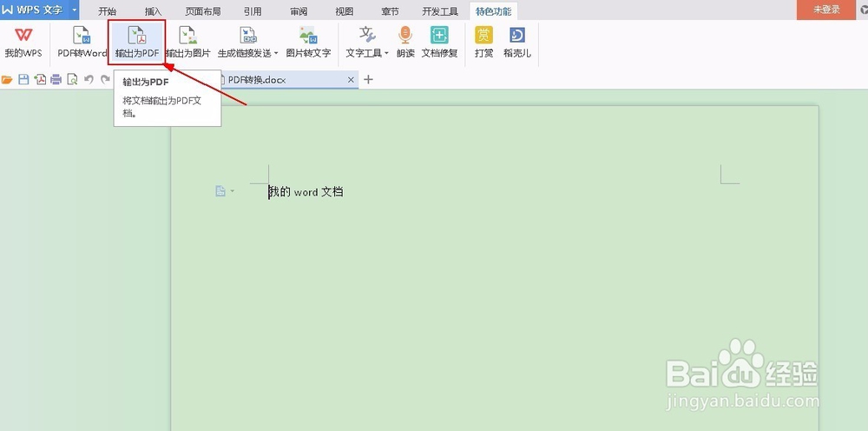Expand the 文字工具 dropdown arrow
Viewport: 868px width, 431px height.
tap(386, 54)
